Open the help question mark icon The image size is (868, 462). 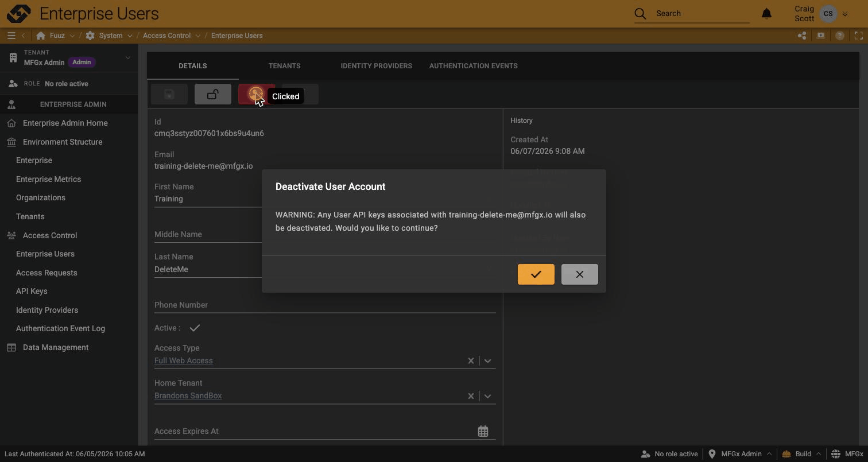[840, 36]
